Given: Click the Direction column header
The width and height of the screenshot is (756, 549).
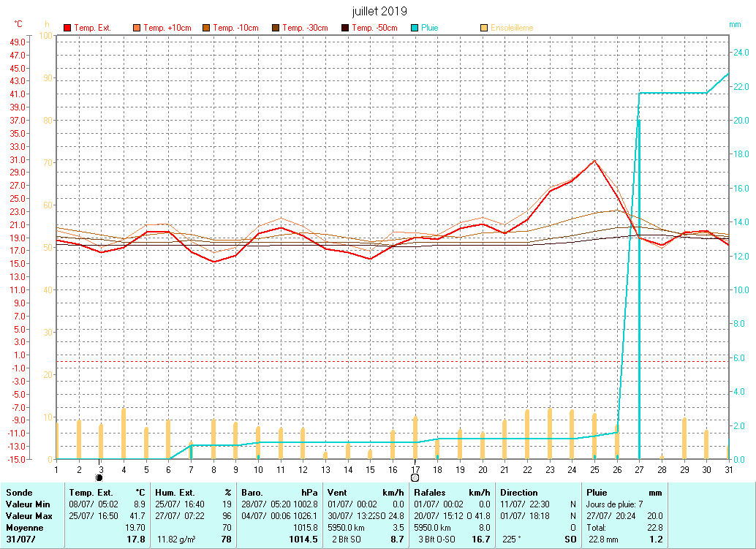Looking at the screenshot, I should (519, 493).
